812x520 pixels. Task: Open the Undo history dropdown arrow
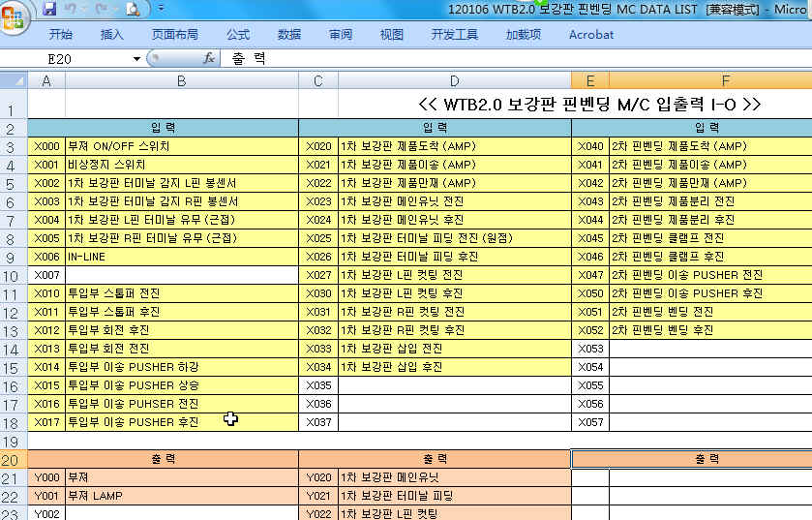pyautogui.click(x=85, y=9)
